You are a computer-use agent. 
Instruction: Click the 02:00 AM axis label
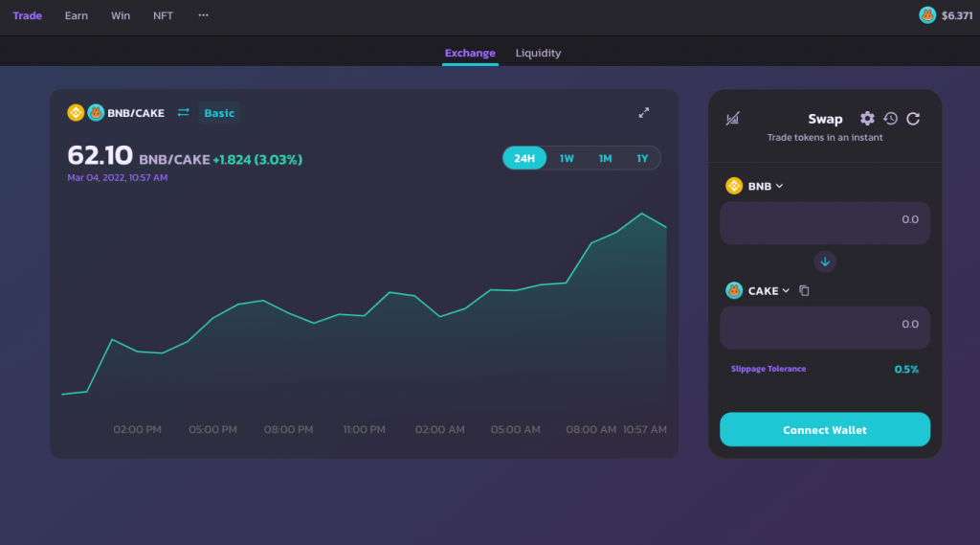(440, 429)
